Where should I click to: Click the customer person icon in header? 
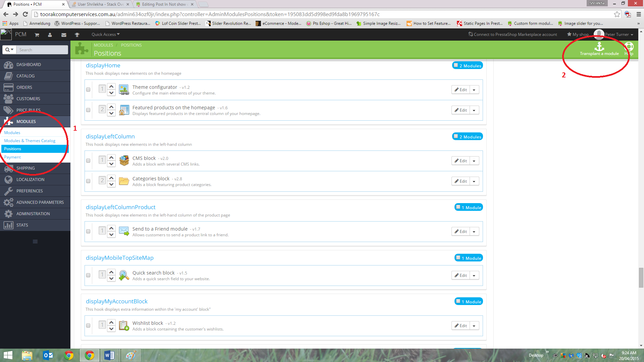click(x=50, y=35)
